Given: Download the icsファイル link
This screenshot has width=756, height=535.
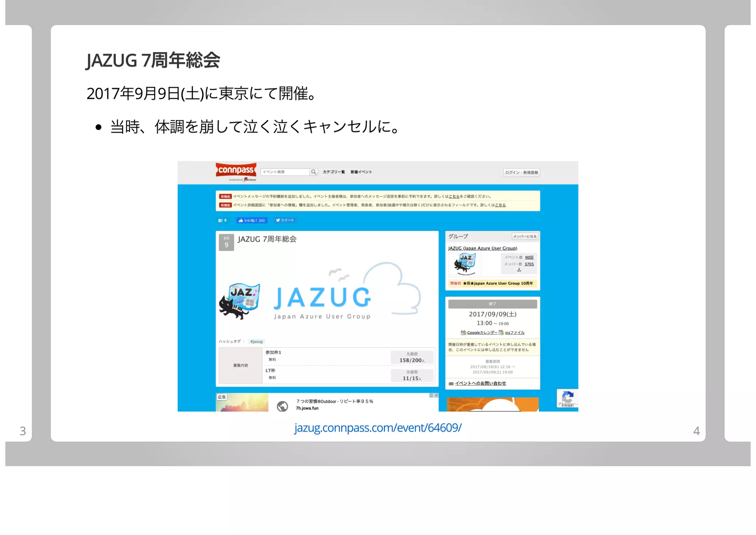Looking at the screenshot, I should (515, 333).
